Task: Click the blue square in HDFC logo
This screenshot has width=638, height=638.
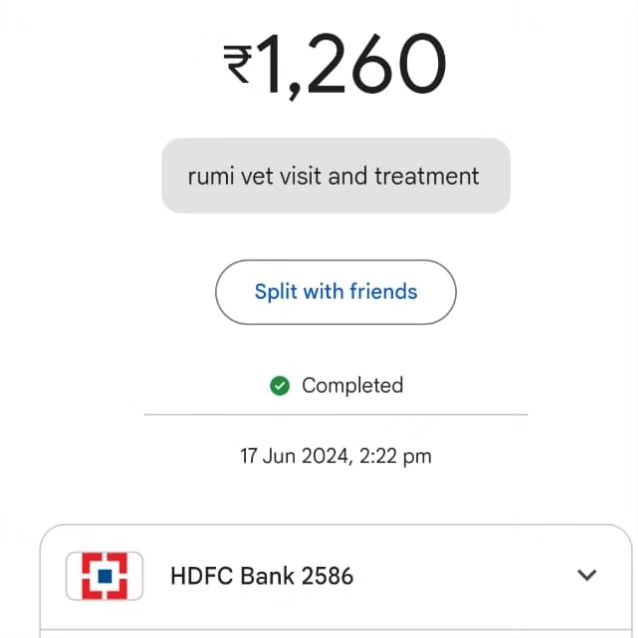Action: (x=104, y=576)
